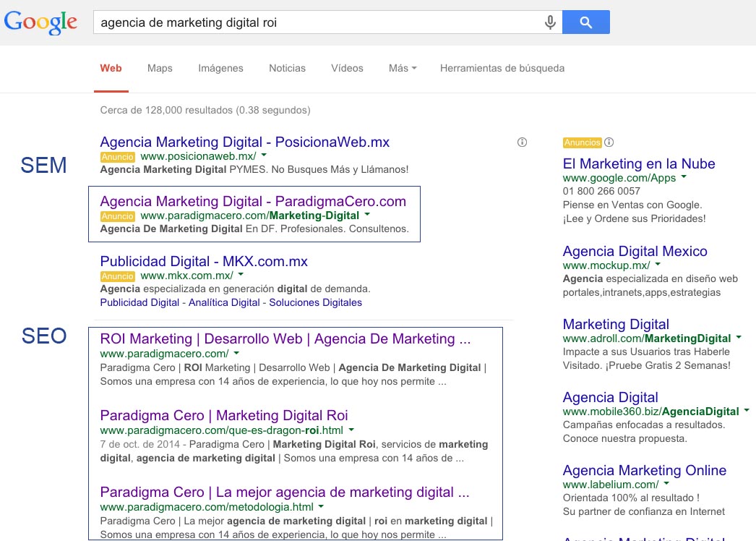Click the Analítica Digital sitelink
The width and height of the screenshot is (756, 541).
223,302
